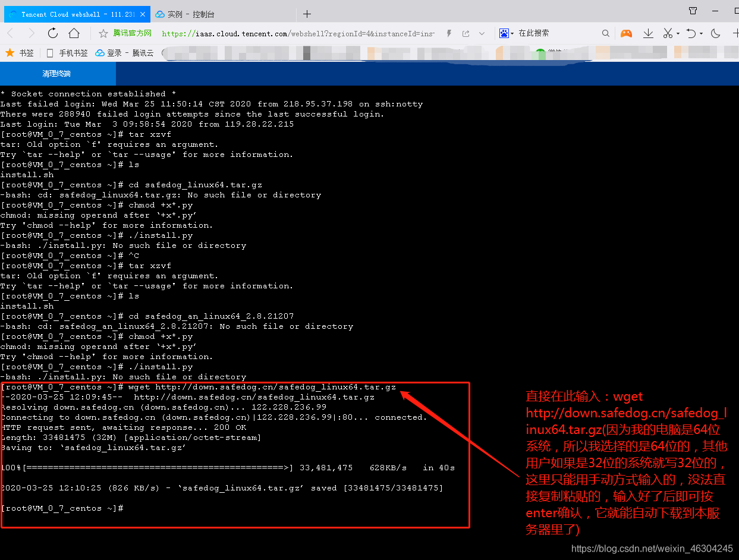Click the search magnifier icon
Viewport: 739px width, 560px height.
[x=605, y=33]
